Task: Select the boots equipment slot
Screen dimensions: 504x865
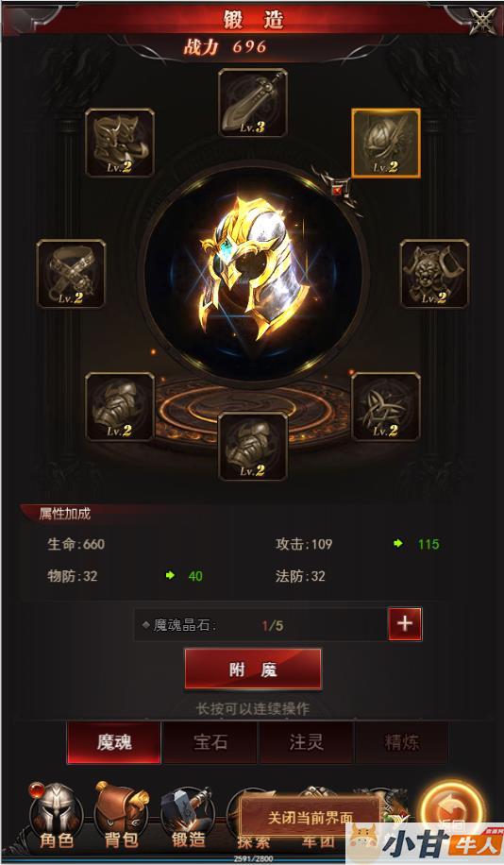Action: 120,143
